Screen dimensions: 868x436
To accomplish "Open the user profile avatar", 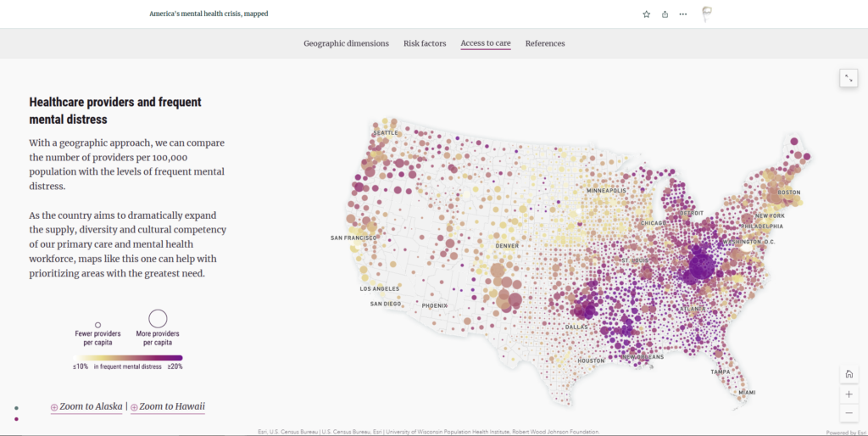I will coord(706,14).
